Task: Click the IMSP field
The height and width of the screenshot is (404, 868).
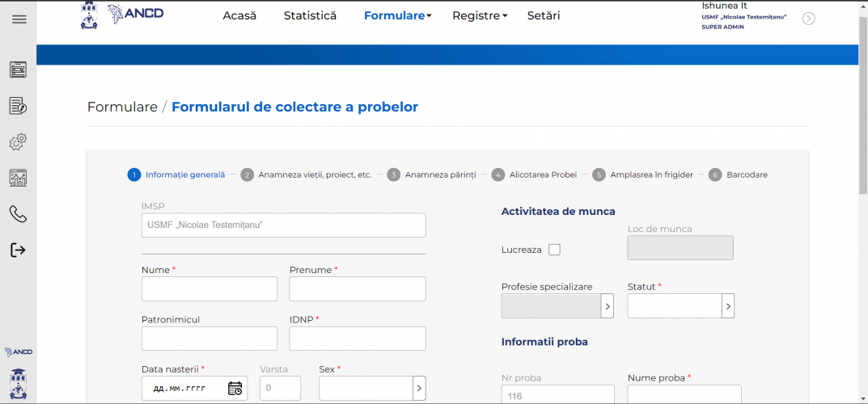Action: coord(283,225)
